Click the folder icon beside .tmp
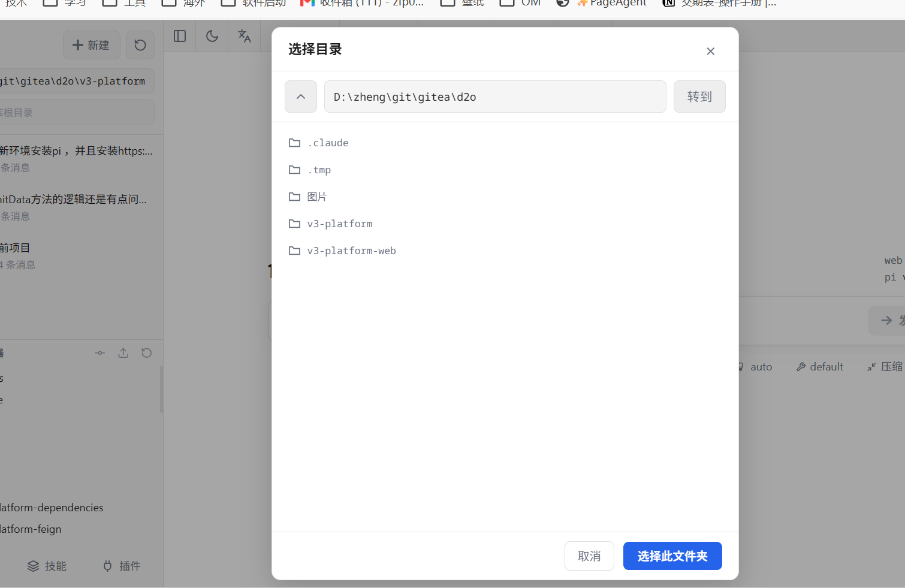This screenshot has height=588, width=905. point(294,170)
